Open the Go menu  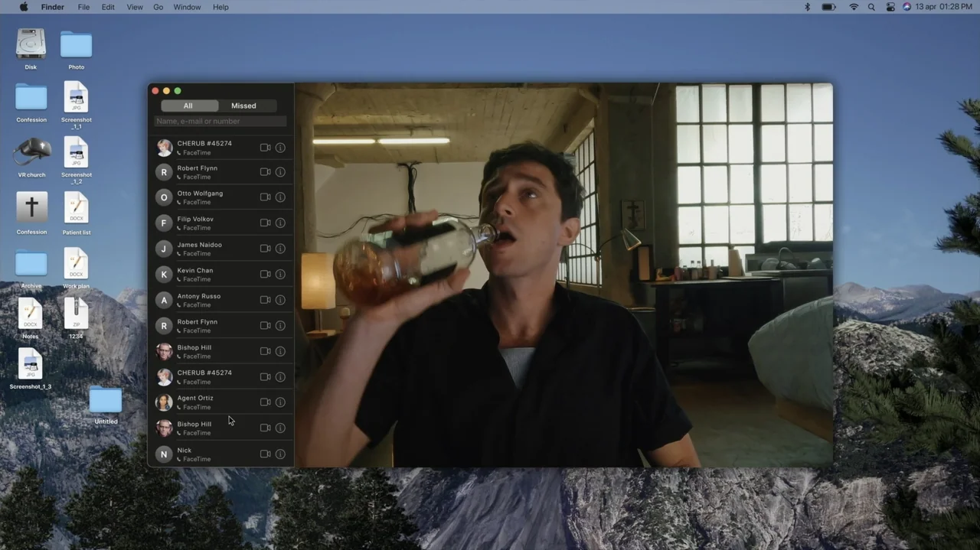point(158,7)
